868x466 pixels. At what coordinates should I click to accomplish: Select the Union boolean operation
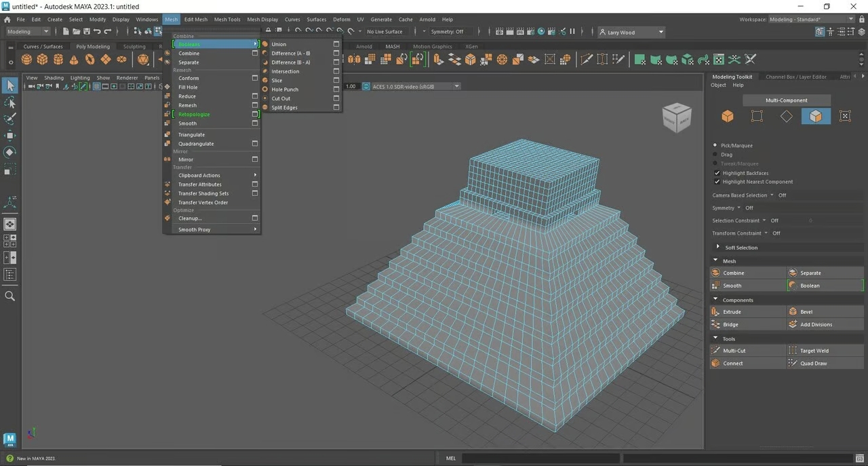click(278, 43)
